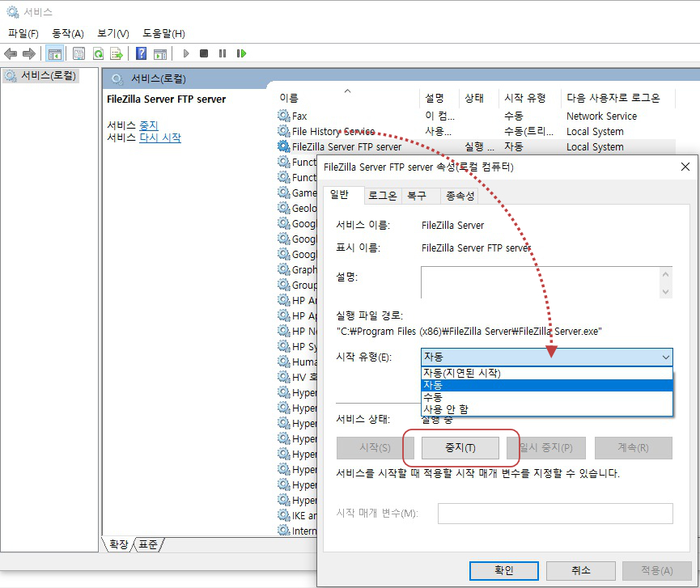700x588 pixels.
Task: Close the FileZilla properties dialog with X
Action: (x=685, y=167)
